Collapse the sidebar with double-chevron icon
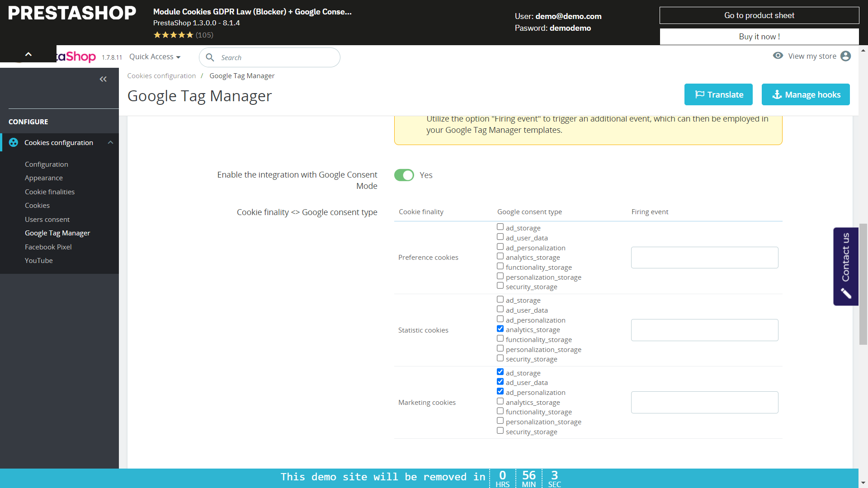The height and width of the screenshot is (488, 868). (x=103, y=79)
